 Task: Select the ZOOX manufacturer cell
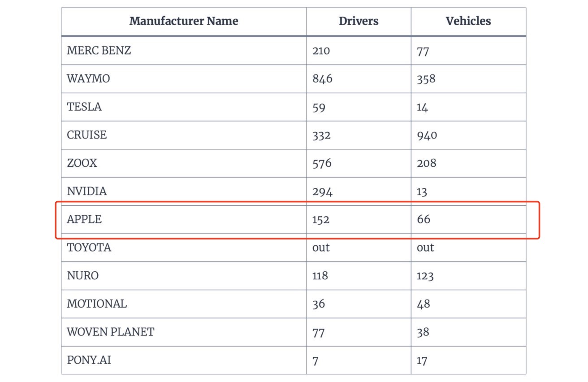coord(82,163)
